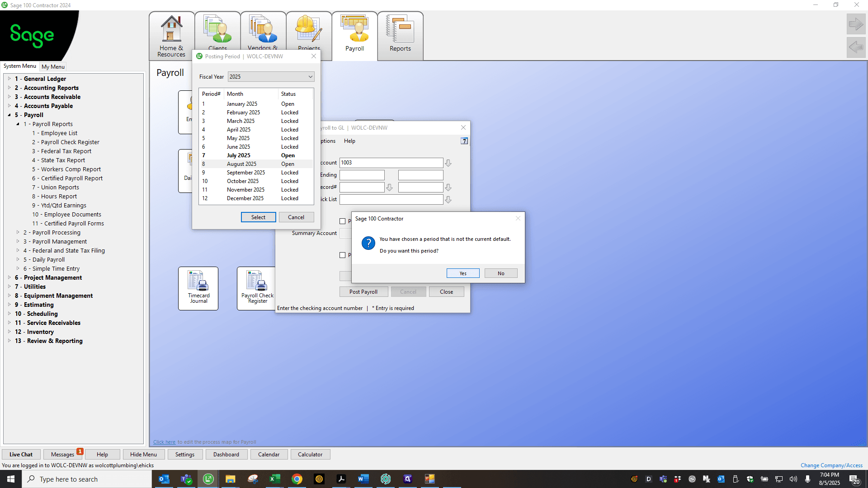Collapse the Payroll Reports tree node
The width and height of the screenshot is (868, 488).
(18, 124)
